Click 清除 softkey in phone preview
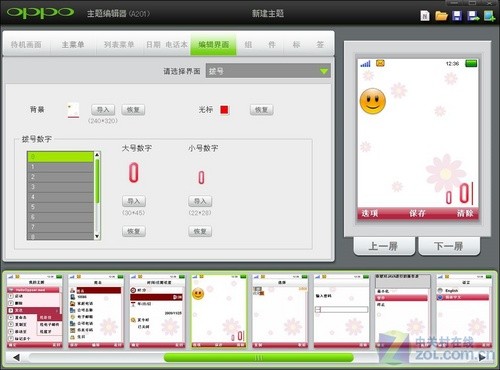Viewport: 500px width, 370px height. point(465,213)
